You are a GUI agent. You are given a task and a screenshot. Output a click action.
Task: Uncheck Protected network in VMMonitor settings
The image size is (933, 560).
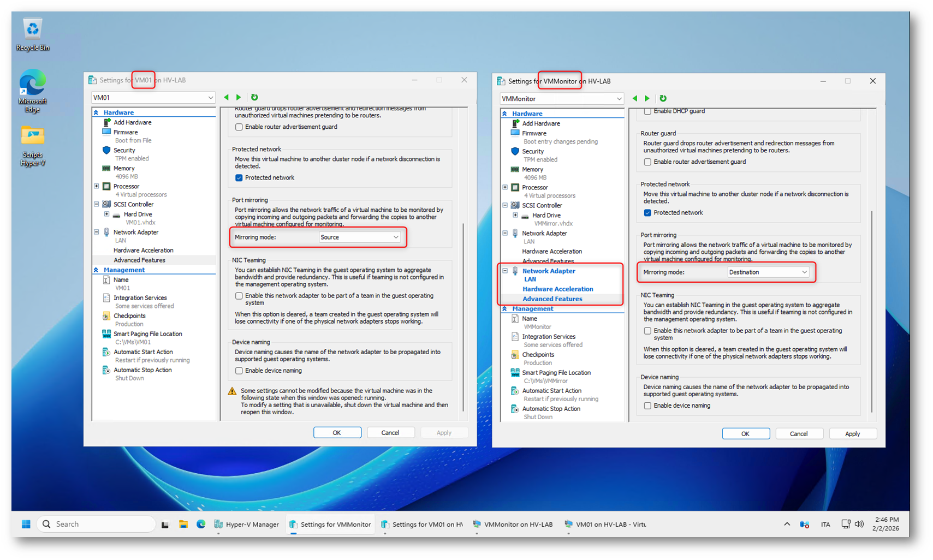click(647, 213)
